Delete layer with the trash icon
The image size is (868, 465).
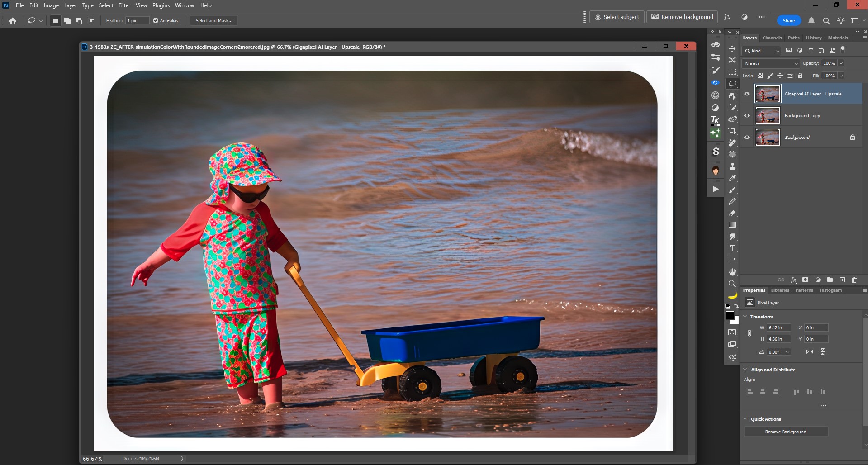point(854,280)
